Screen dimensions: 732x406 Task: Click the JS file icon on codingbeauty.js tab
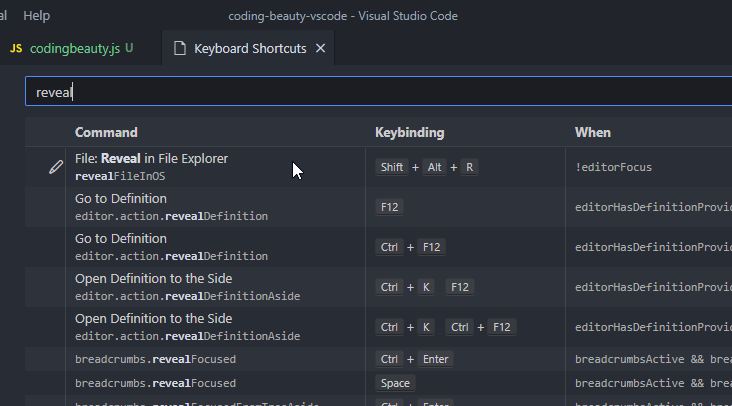(x=16, y=48)
